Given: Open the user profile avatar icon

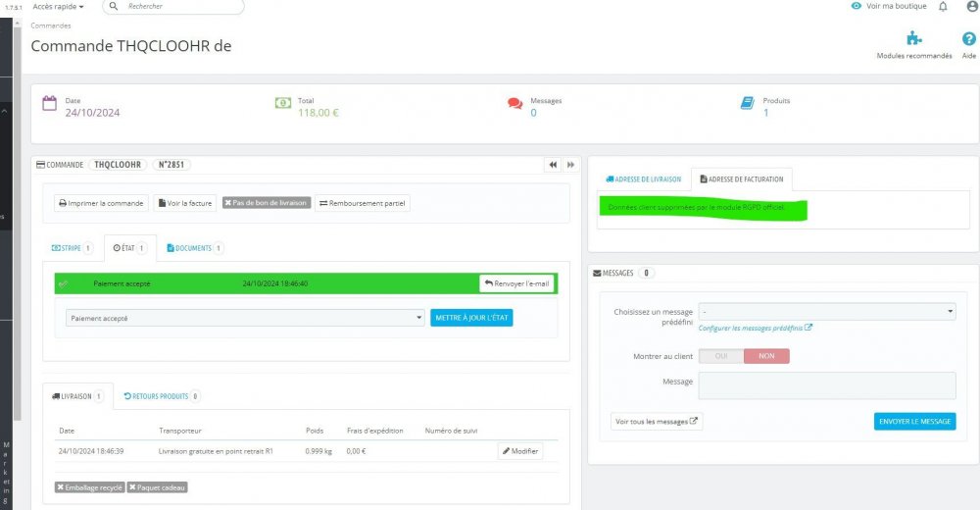Looking at the screenshot, I should click(972, 6).
